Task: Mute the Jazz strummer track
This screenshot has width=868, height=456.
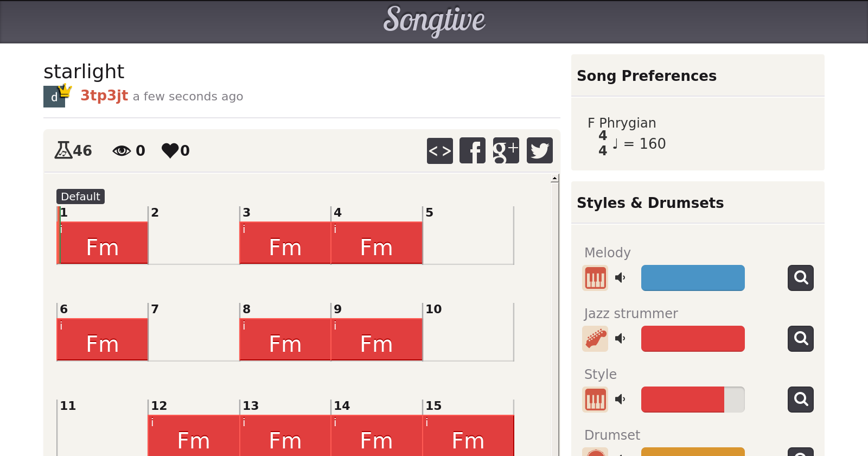Action: [x=620, y=339]
